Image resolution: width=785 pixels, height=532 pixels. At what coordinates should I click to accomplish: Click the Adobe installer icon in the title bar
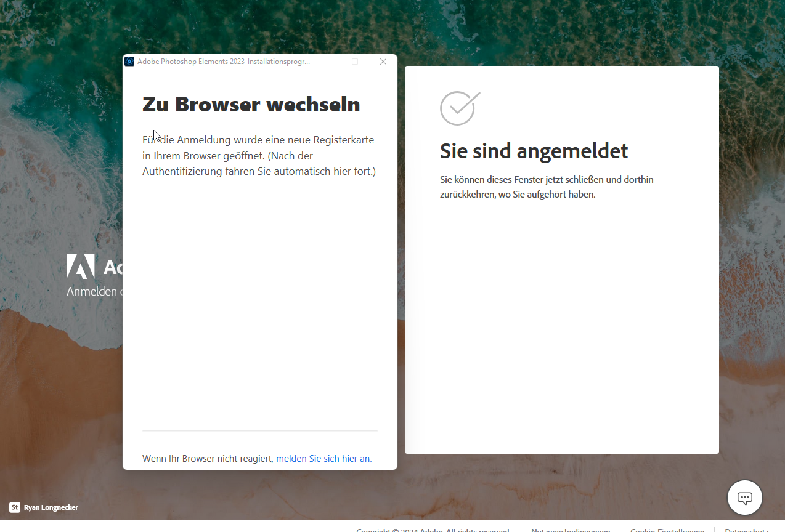129,61
